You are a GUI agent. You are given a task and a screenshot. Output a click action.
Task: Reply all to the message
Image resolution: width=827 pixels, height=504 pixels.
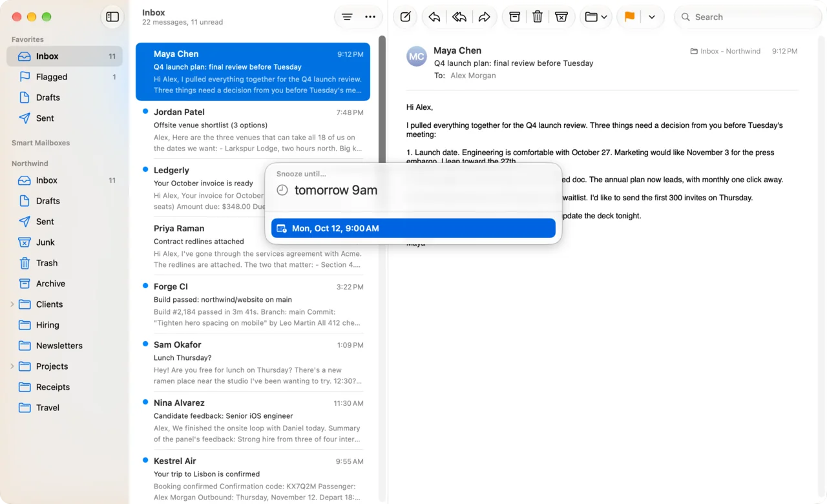[x=459, y=17]
